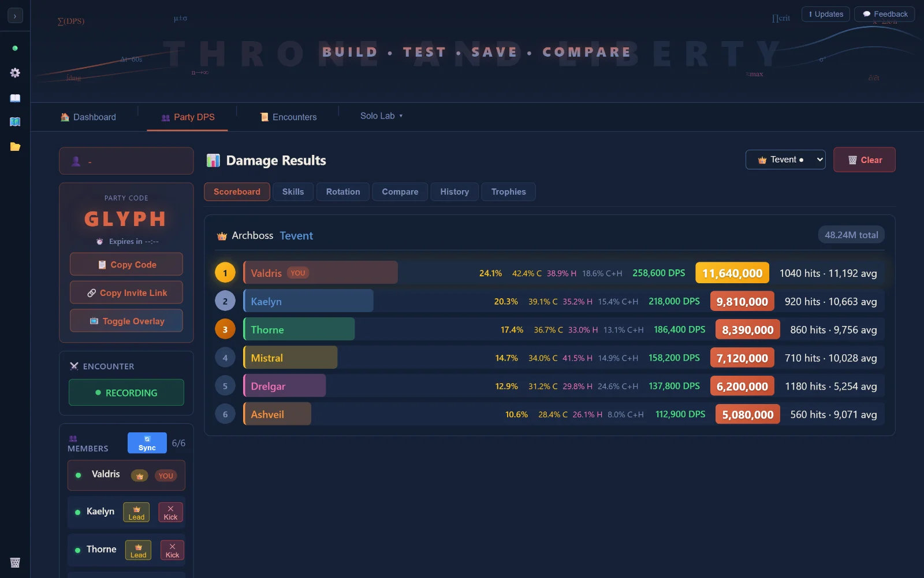Screen dimensions: 924x578
Task: Open the Updates button
Action: click(826, 14)
